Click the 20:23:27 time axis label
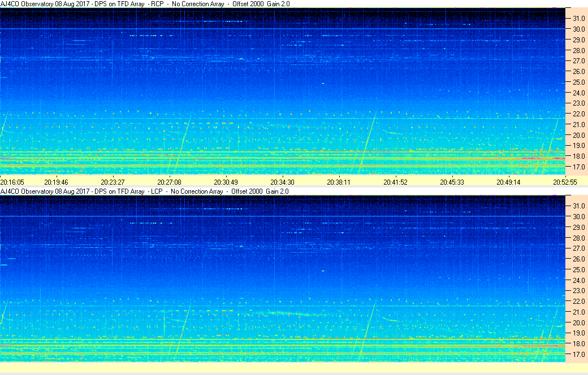 tap(113, 182)
